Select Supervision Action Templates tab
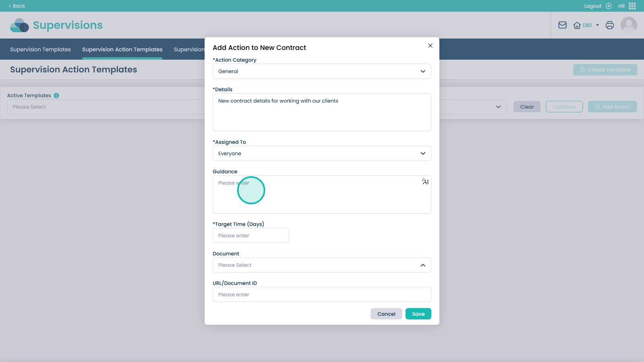The width and height of the screenshot is (644, 362). pyautogui.click(x=122, y=49)
